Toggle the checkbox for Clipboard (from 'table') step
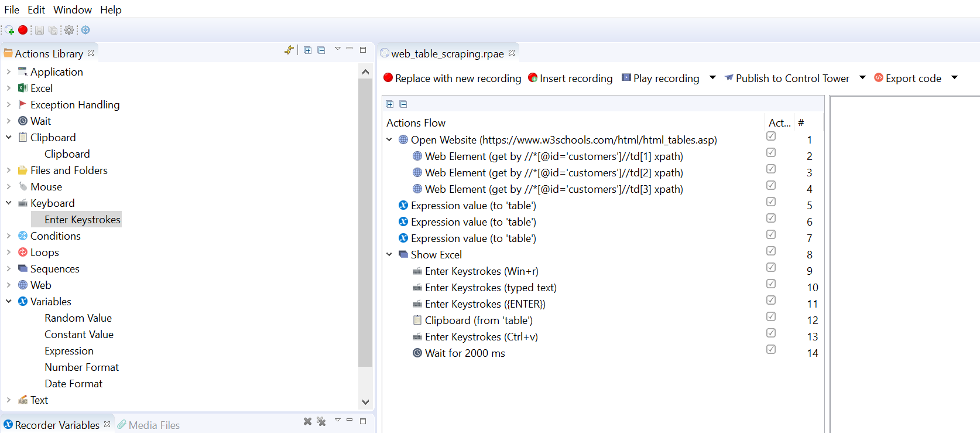The image size is (980, 433). (x=771, y=316)
